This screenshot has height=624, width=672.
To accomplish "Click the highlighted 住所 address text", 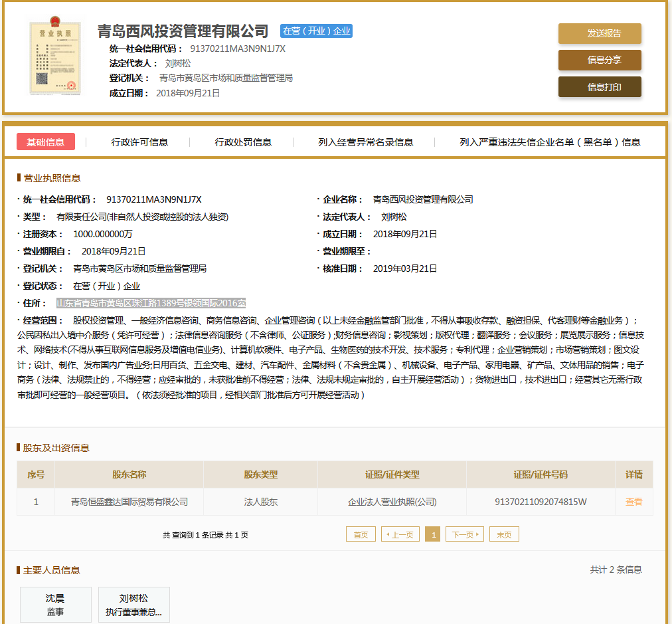I will pos(151,303).
